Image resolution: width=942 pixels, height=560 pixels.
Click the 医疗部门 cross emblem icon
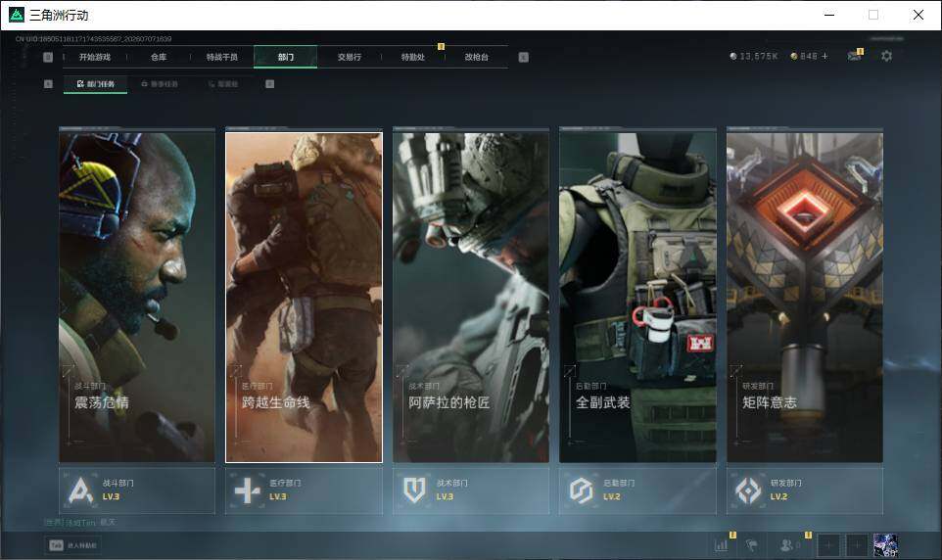click(247, 490)
